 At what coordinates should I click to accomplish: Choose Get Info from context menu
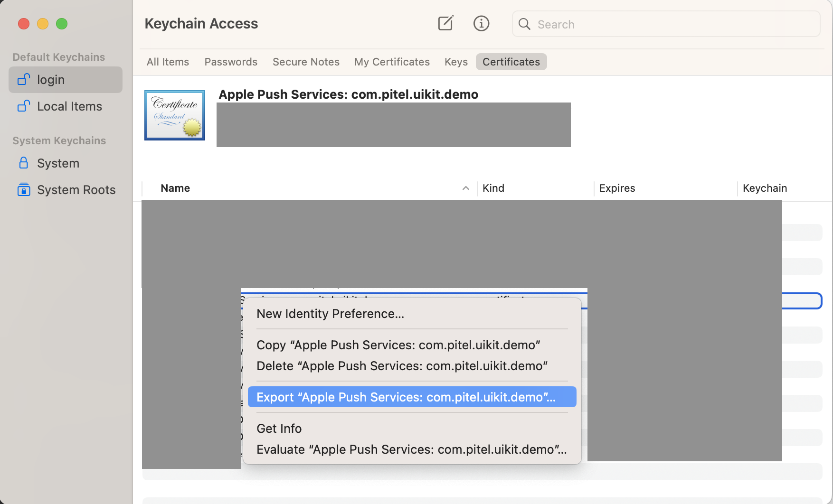pos(412,429)
